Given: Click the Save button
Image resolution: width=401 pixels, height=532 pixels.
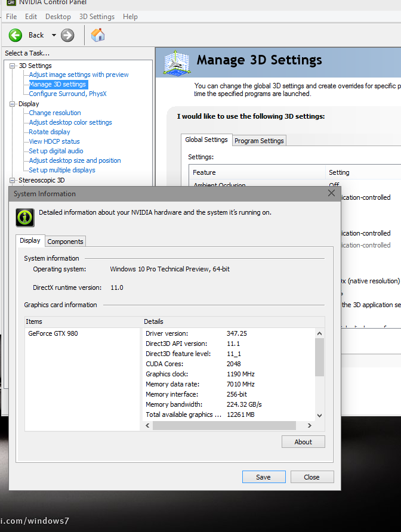Looking at the screenshot, I should [x=264, y=477].
